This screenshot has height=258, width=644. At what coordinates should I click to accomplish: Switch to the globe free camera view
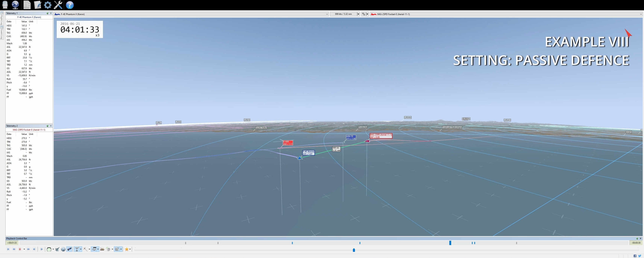point(63,249)
